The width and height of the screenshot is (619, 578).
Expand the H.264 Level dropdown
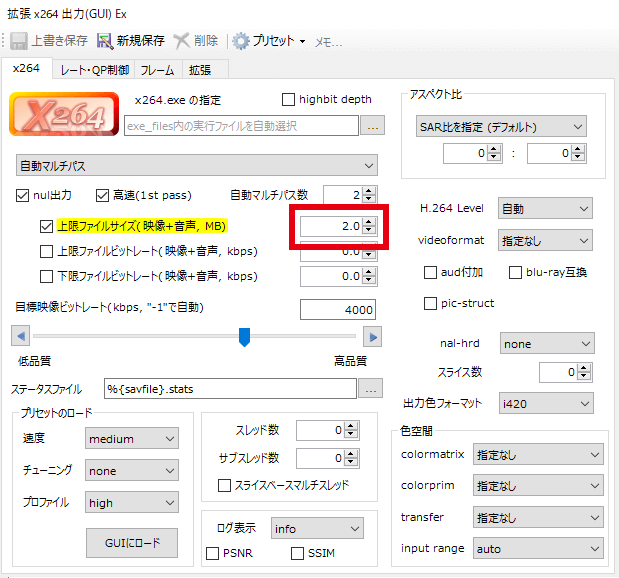(546, 209)
